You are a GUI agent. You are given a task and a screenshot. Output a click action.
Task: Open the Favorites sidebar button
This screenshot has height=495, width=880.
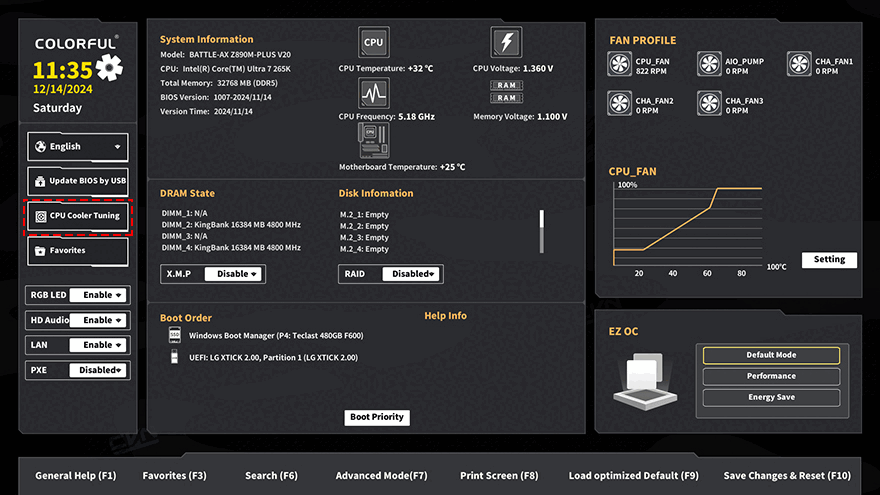[77, 251]
